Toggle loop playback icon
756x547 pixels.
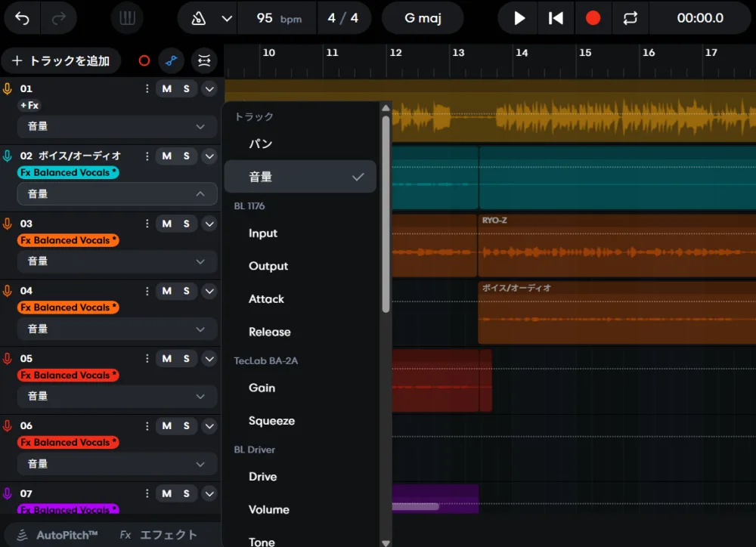631,18
